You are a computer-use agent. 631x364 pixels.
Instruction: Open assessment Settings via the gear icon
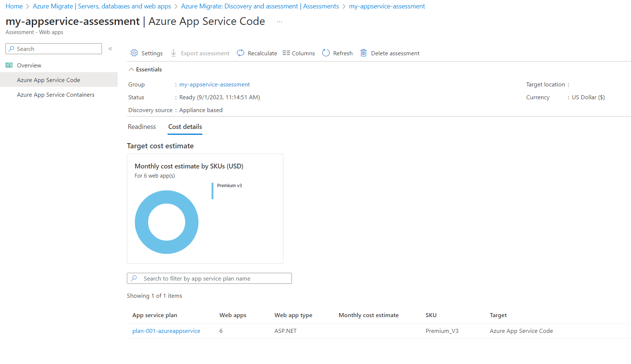[x=134, y=53]
